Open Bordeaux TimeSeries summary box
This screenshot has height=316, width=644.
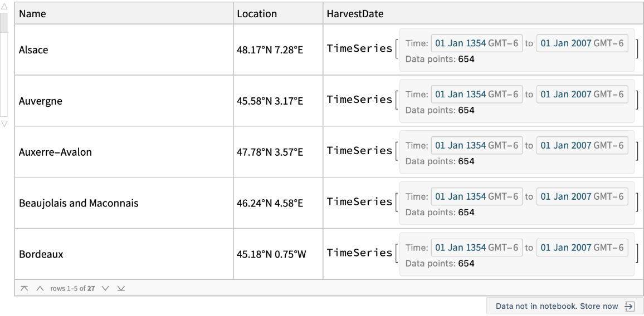[516, 254]
